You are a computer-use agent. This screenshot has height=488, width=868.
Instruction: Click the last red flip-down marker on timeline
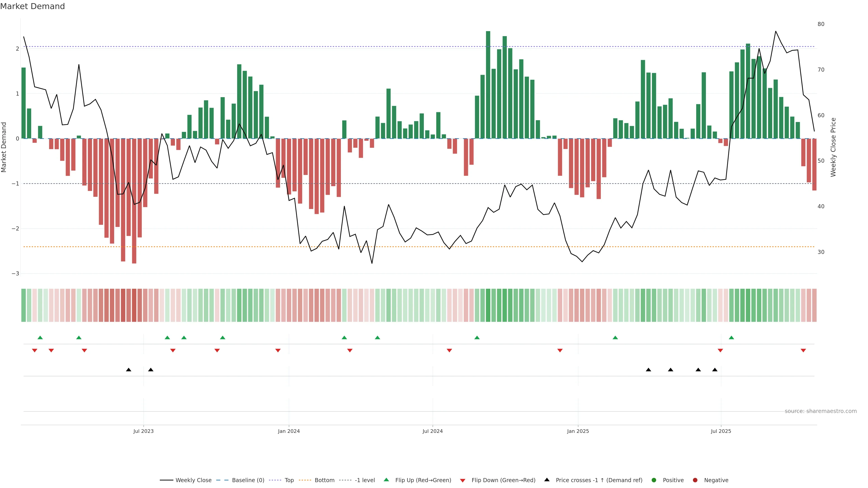click(x=803, y=351)
